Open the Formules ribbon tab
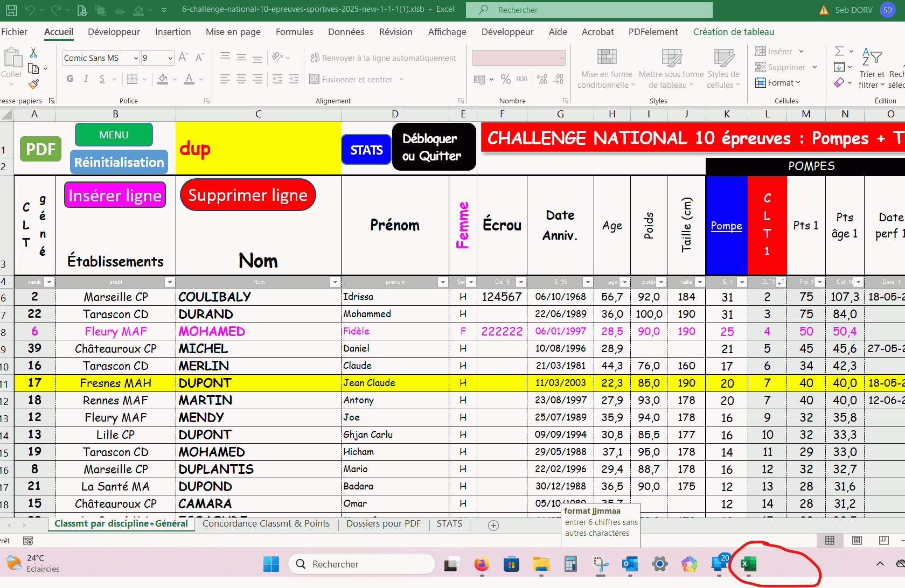This screenshot has width=905, height=588. [294, 32]
